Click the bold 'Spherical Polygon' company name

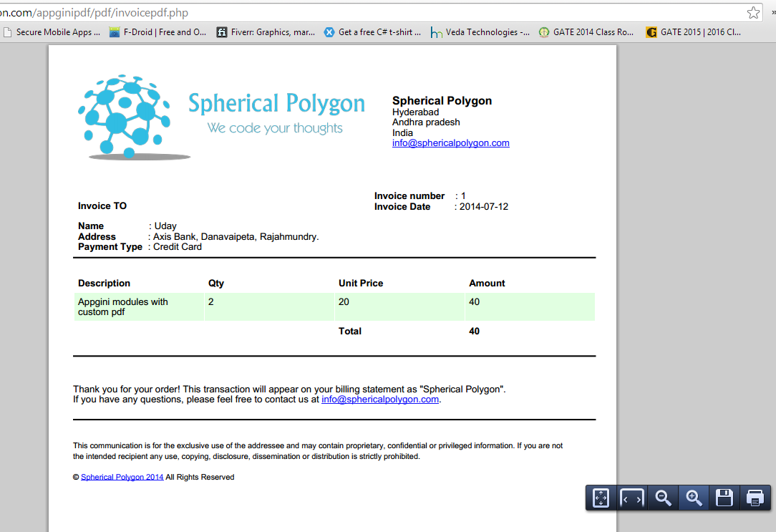click(442, 101)
